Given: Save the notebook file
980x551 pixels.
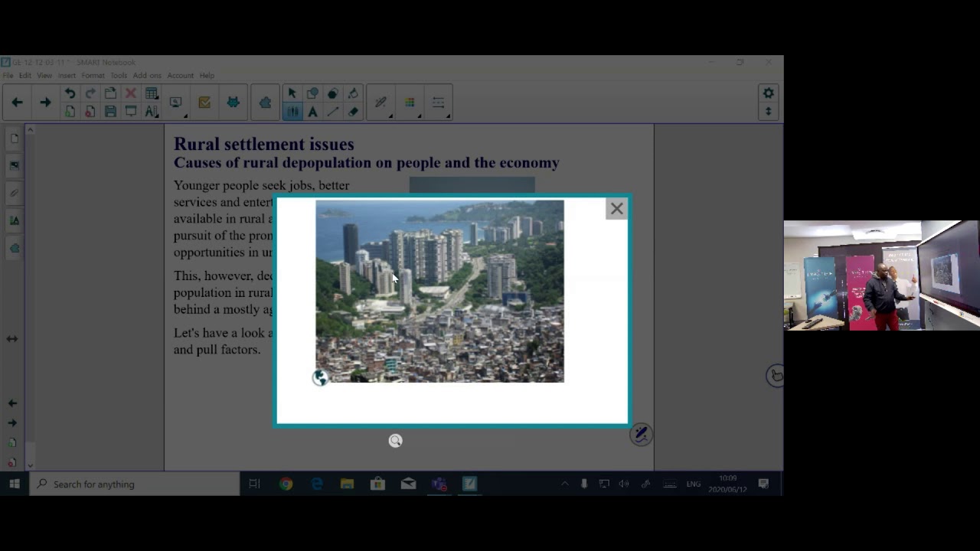Looking at the screenshot, I should click(110, 112).
